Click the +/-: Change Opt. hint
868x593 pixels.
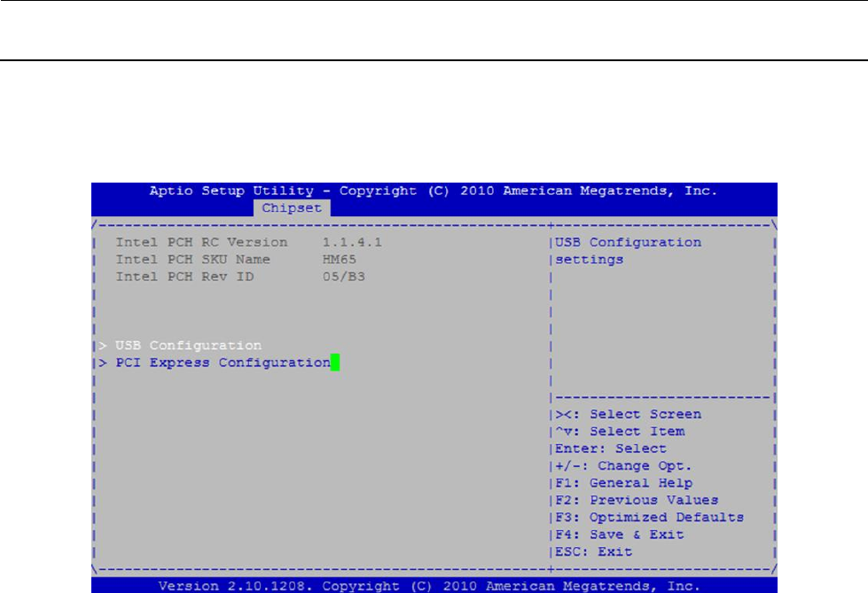(x=623, y=465)
